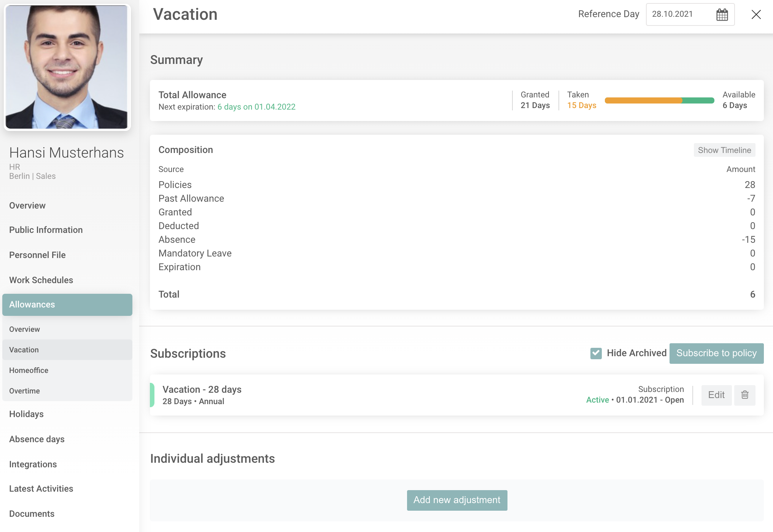Viewport: 773px width, 532px height.
Task: Delete the Vacation subscription via trash icon
Action: pyautogui.click(x=744, y=395)
